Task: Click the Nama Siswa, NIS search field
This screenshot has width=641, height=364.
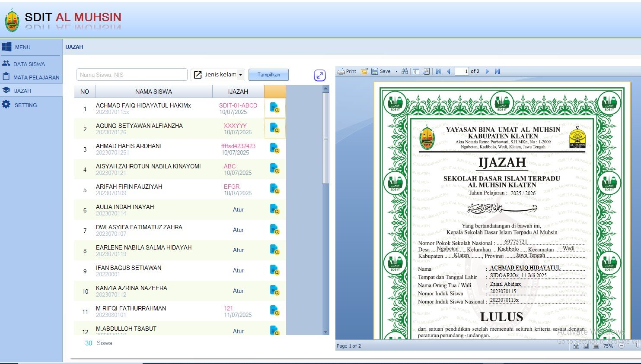Action: click(x=132, y=75)
